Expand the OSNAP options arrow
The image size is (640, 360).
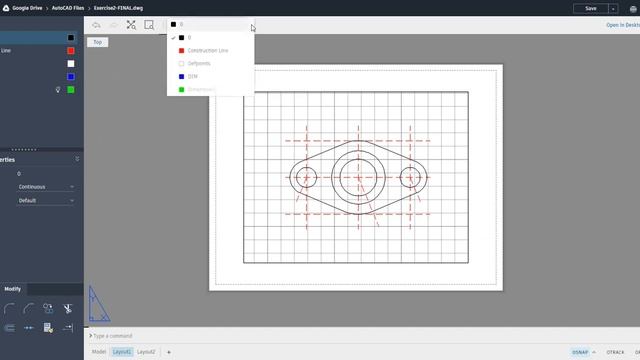pyautogui.click(x=594, y=352)
